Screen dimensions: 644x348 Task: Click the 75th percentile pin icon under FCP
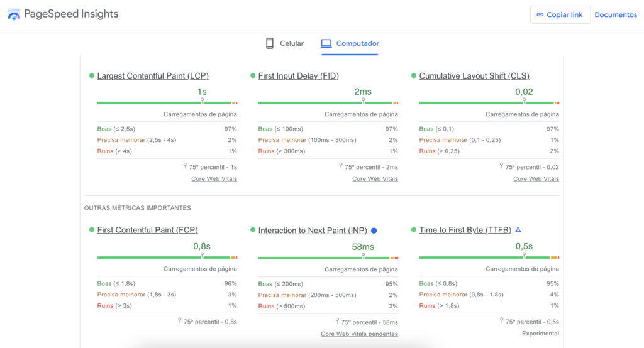click(x=179, y=320)
